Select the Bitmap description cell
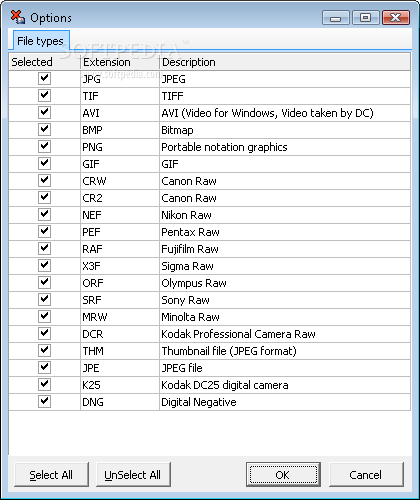This screenshot has height=500, width=420. click(x=285, y=130)
